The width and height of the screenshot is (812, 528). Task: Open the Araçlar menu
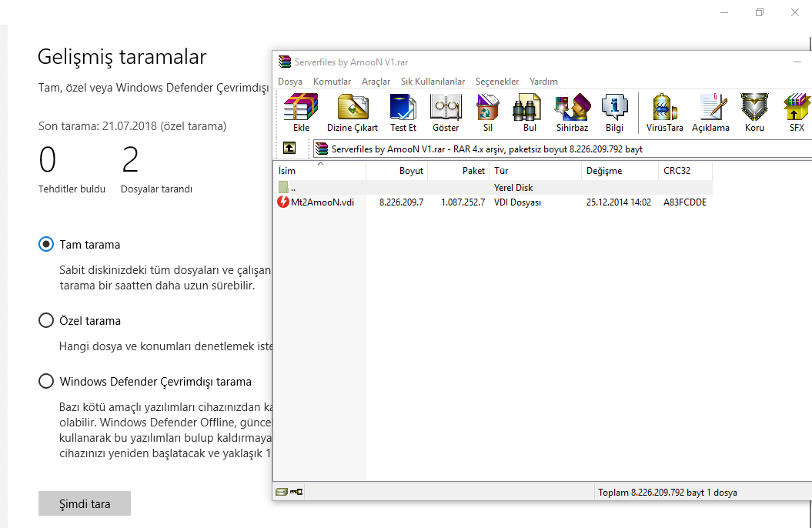tap(376, 82)
